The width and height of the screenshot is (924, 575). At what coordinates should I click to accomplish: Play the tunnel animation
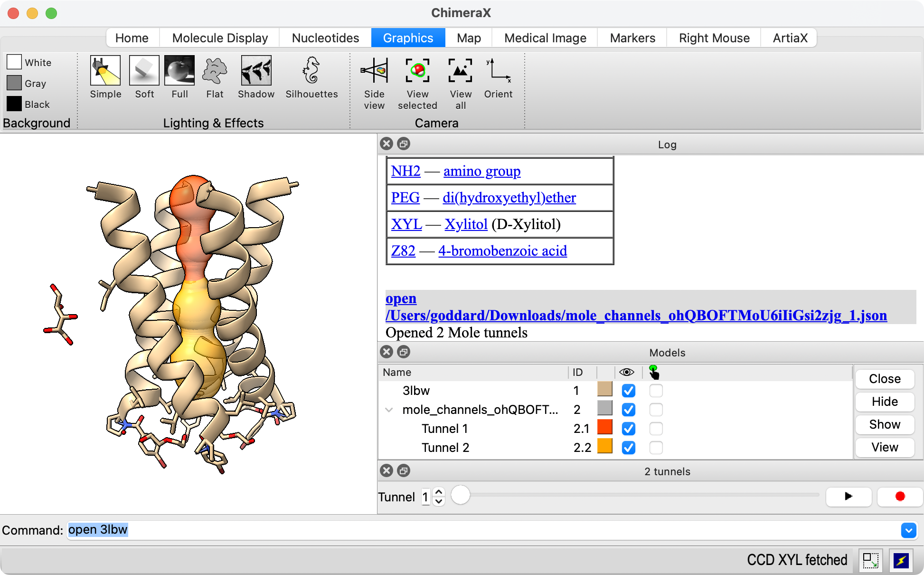[x=849, y=497]
